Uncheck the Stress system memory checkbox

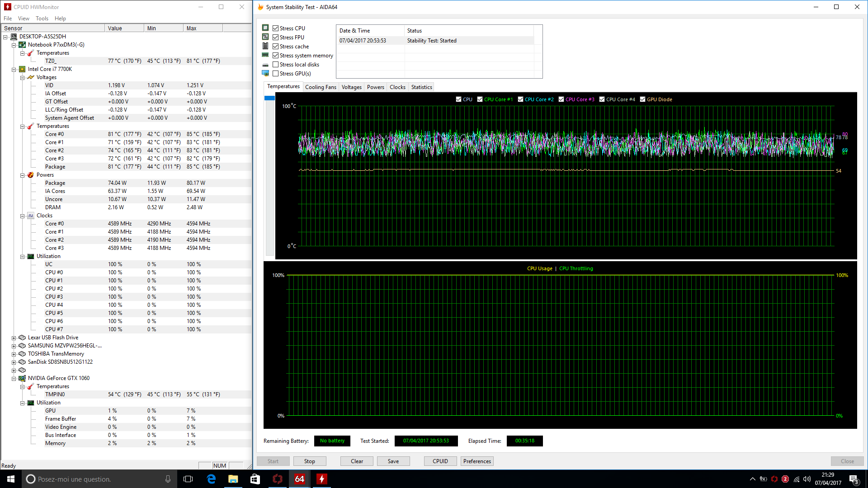[x=275, y=56]
